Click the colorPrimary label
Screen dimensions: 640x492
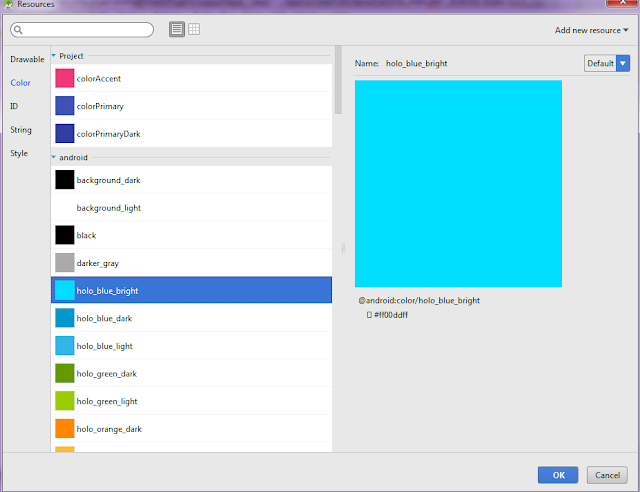pos(100,106)
